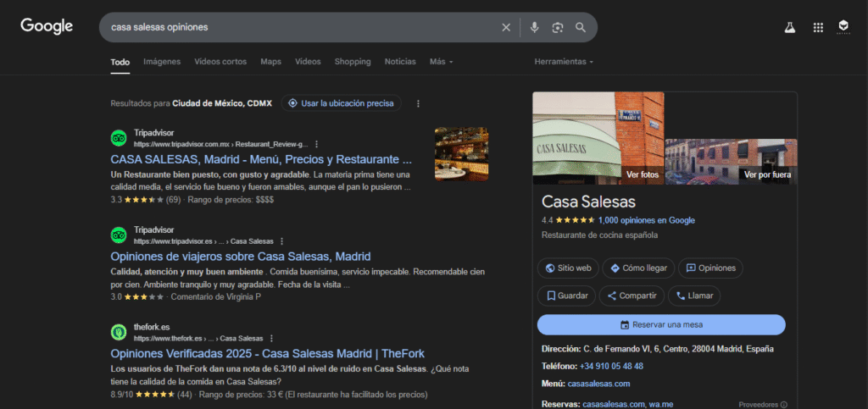The height and width of the screenshot is (409, 868).
Task: Expand the Herramientas dropdown
Action: [x=564, y=62]
